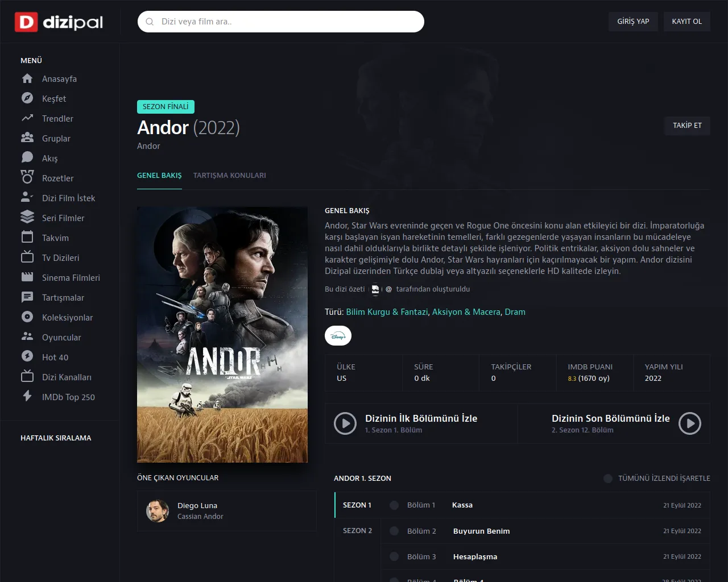The width and height of the screenshot is (728, 582).
Task: Click the Trendler trending arrow icon
Action: (27, 118)
